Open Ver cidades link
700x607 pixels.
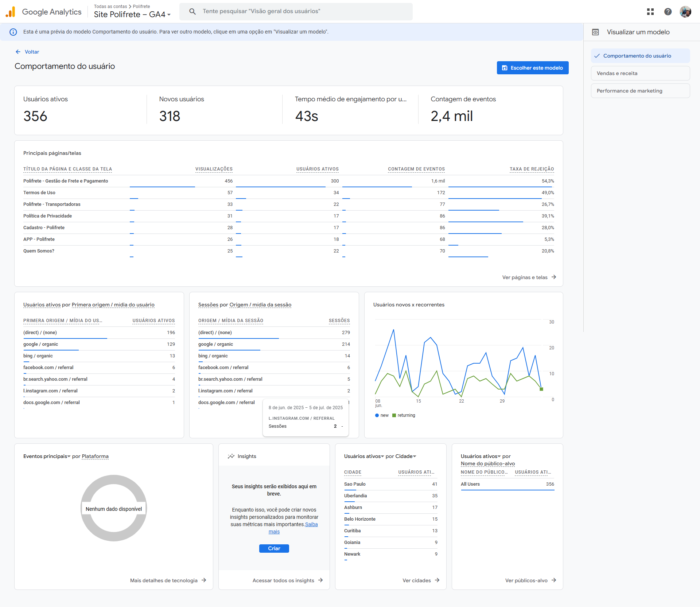click(416, 580)
